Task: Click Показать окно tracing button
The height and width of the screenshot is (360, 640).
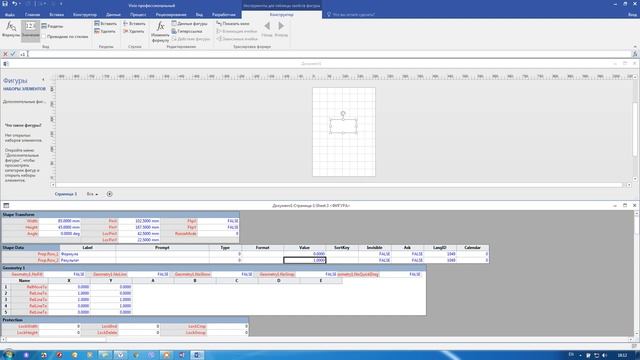Action: [x=233, y=24]
